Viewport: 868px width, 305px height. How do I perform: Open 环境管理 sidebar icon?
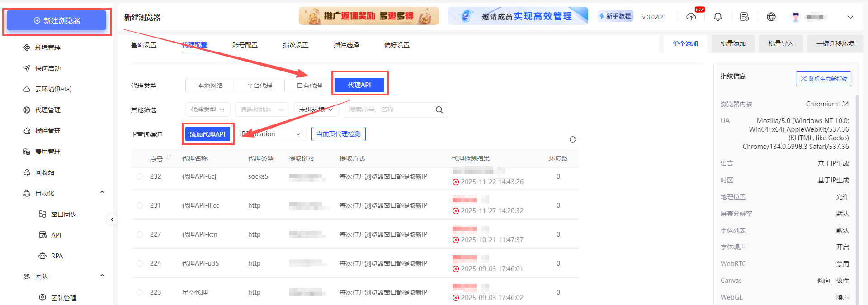coord(27,48)
